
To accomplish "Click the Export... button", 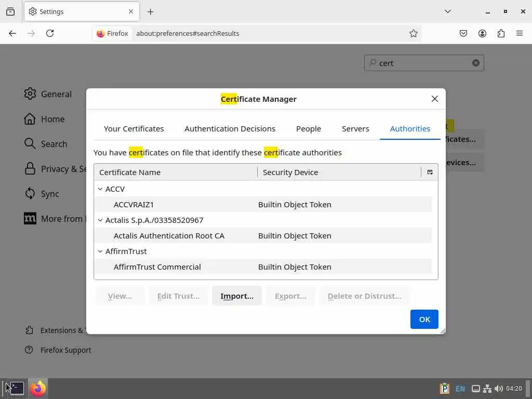I will point(290,296).
